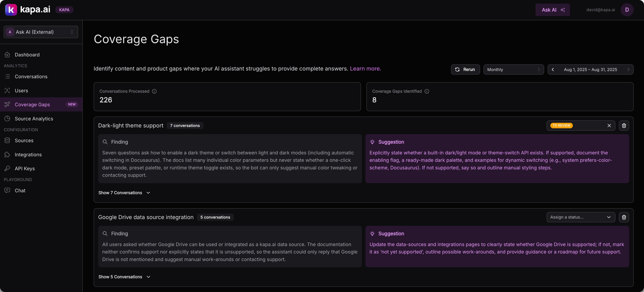Clear the TO REVIEW status with X
Screen dimensions: 644x292
[609, 126]
